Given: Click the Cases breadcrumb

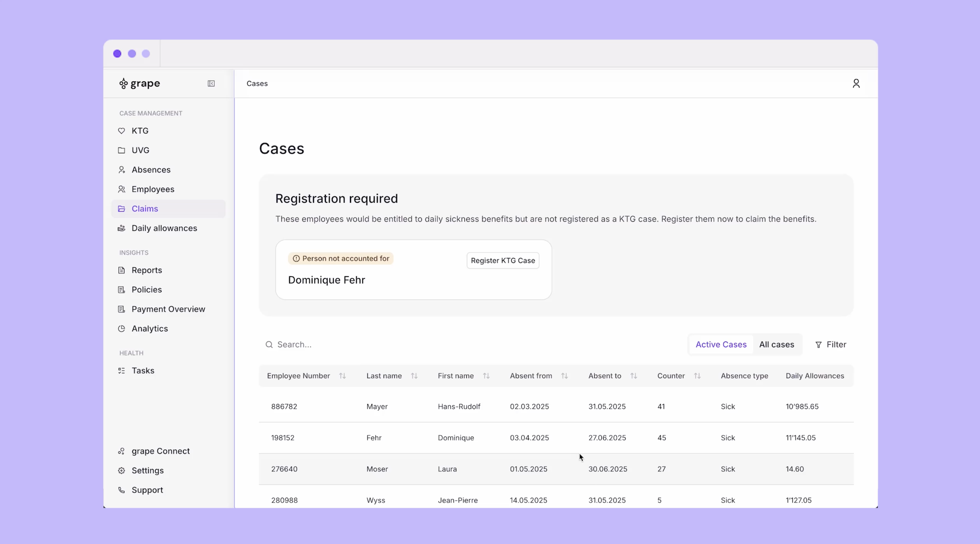Looking at the screenshot, I should coord(257,84).
